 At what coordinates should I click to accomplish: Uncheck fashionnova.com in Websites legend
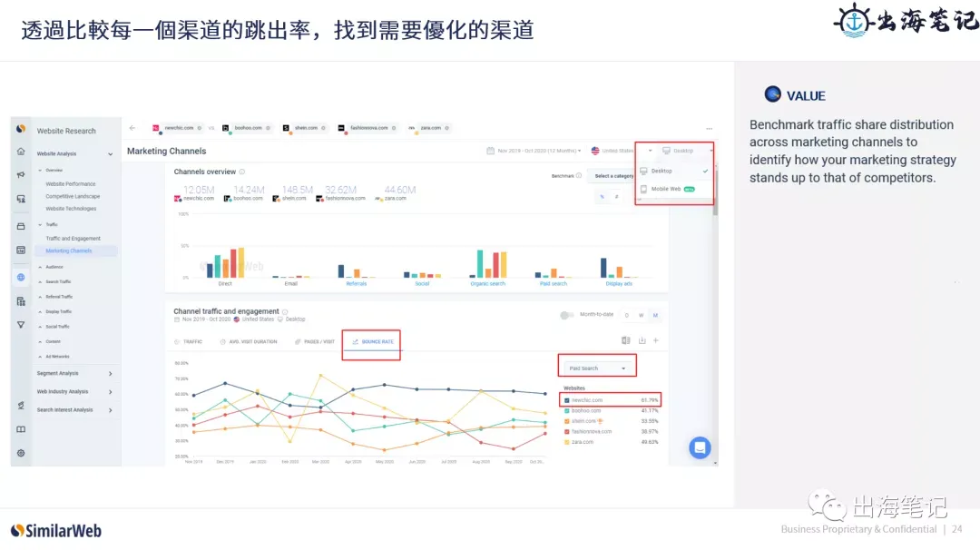[x=567, y=431]
